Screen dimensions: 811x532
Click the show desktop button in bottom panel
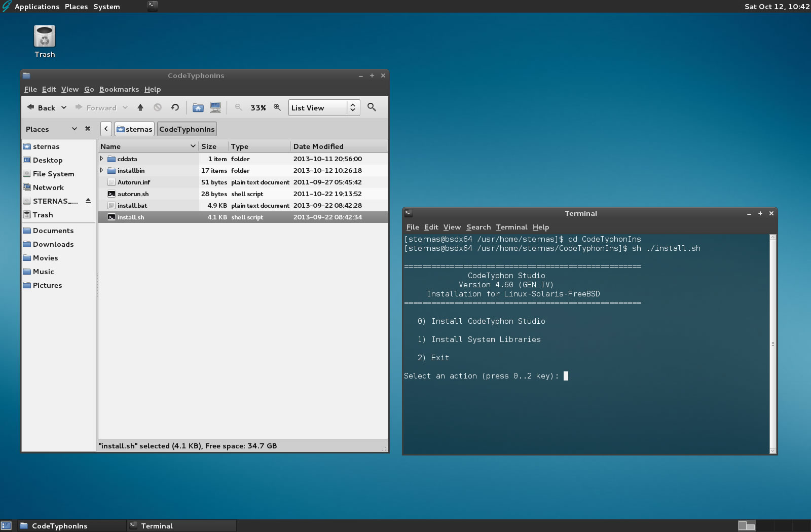pos(6,526)
